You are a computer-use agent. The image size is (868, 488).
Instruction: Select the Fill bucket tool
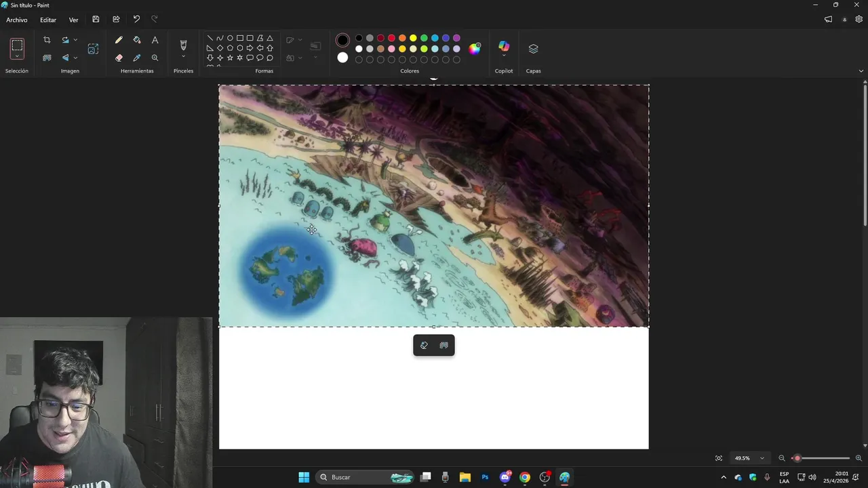tap(137, 40)
